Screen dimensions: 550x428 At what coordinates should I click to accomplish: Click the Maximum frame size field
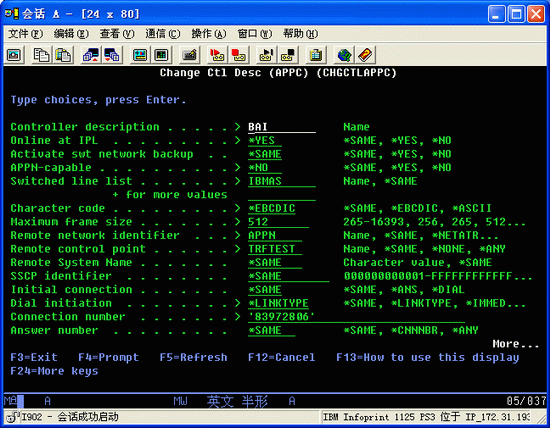pos(279,222)
